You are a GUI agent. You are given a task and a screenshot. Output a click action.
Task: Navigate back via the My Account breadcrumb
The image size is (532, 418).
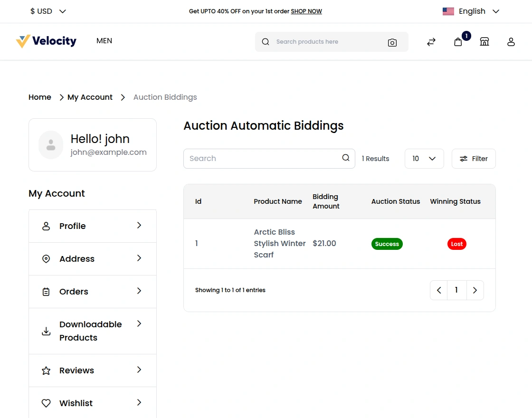point(90,97)
